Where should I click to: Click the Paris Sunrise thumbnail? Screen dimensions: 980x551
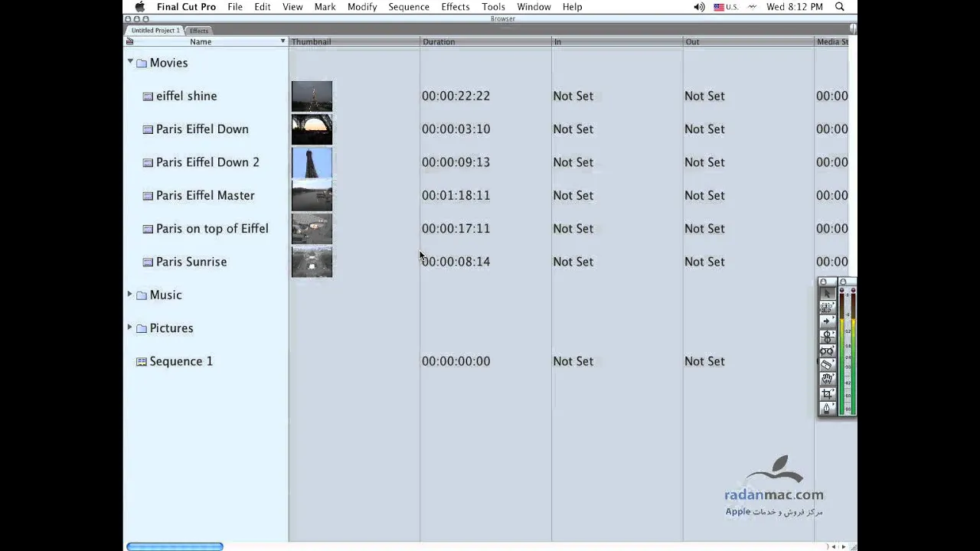click(x=312, y=262)
